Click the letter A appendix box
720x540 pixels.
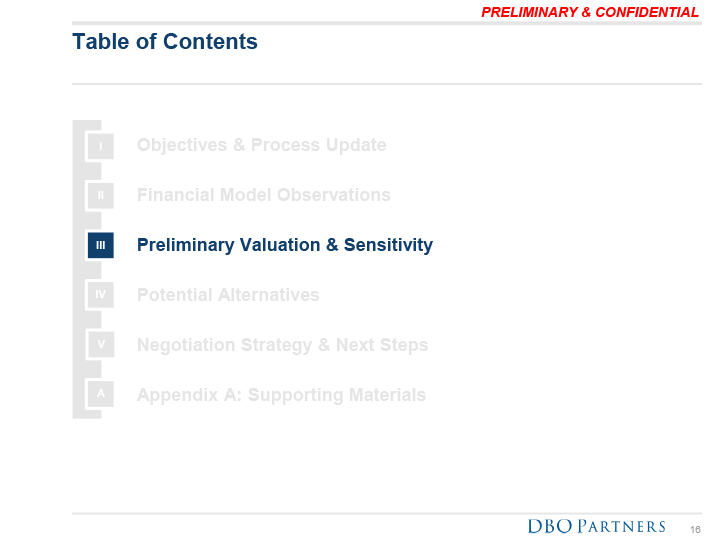[x=100, y=395]
